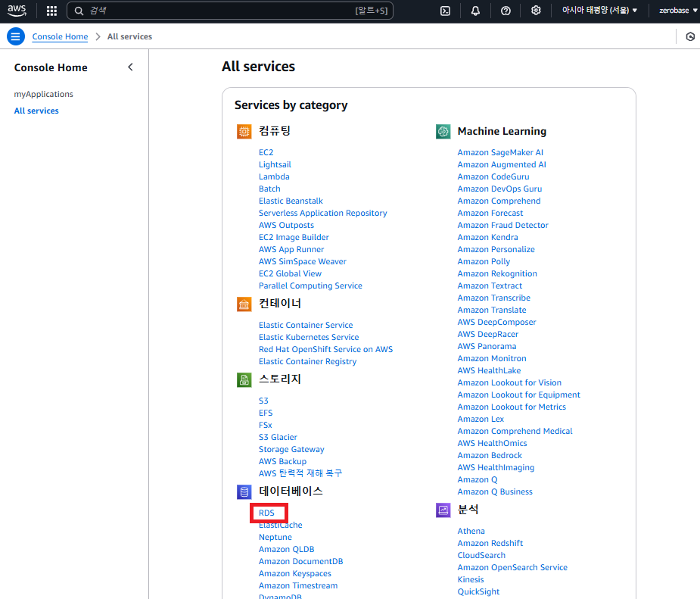This screenshot has height=599, width=700.
Task: Click the purple analytics category icon
Action: tap(443, 510)
